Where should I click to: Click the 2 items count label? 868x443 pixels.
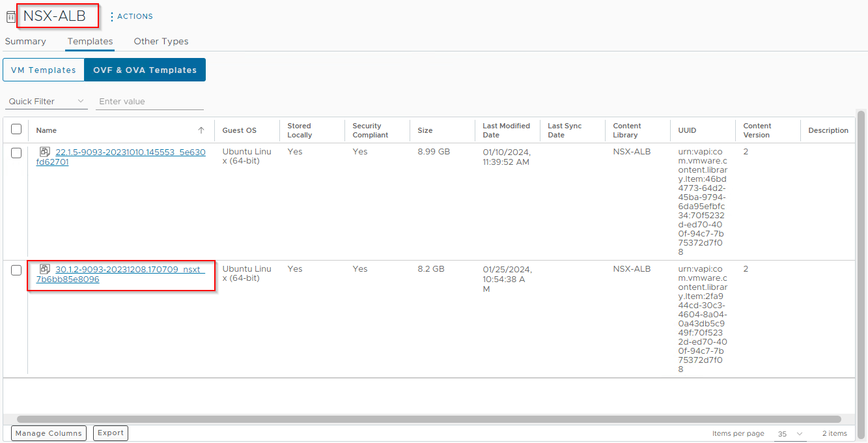tap(835, 434)
